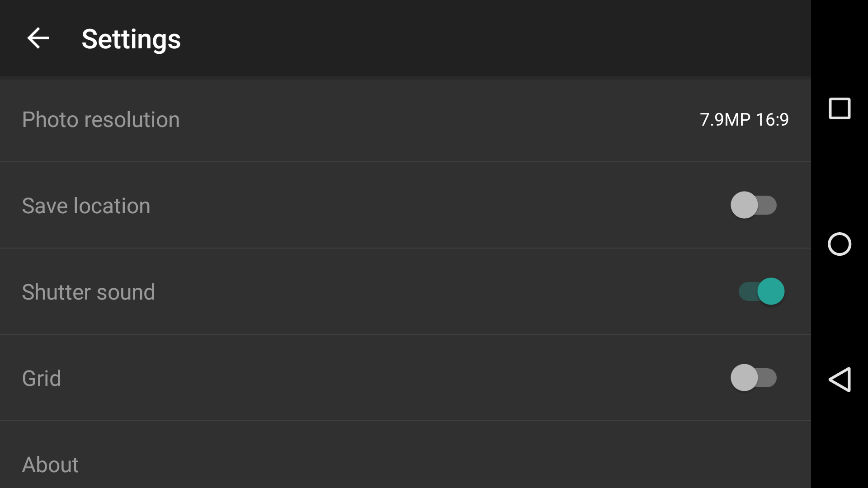This screenshot has height=488, width=868.
Task: Turn on the Grid switch
Action: 754,378
